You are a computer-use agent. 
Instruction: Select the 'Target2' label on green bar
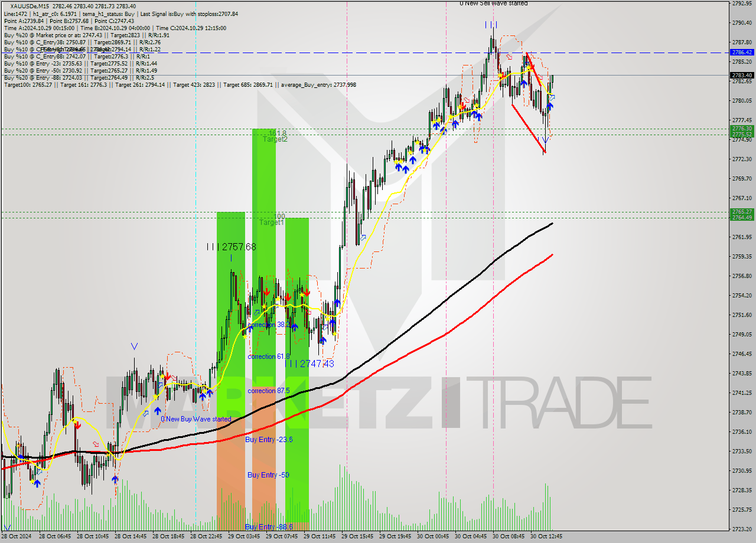pos(275,139)
